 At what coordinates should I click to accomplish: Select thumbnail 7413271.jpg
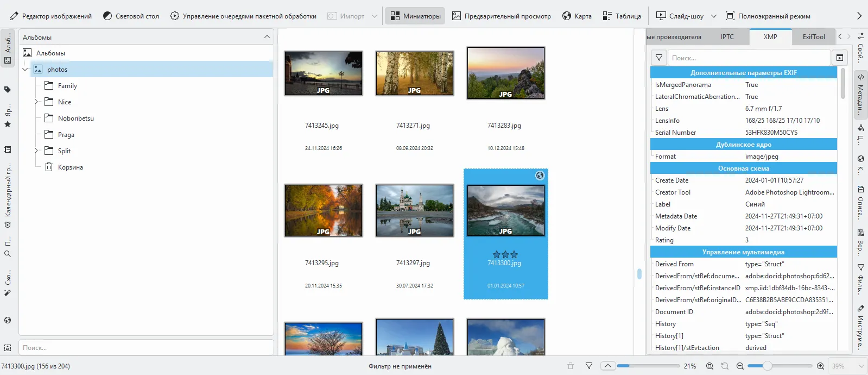click(x=415, y=73)
